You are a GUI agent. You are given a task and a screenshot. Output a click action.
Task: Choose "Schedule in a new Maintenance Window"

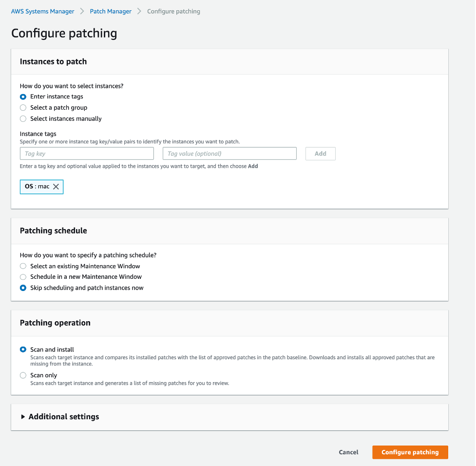point(23,277)
